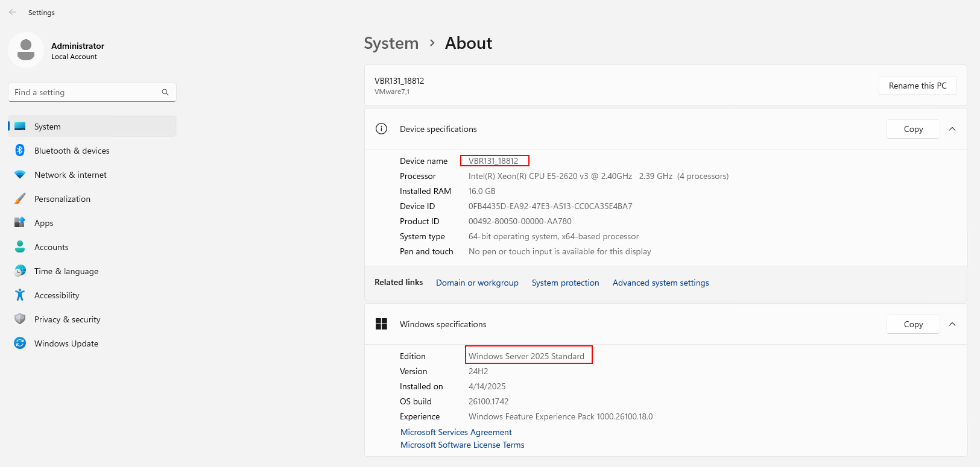Click the Accounts person icon
The width and height of the screenshot is (980, 467).
20,247
